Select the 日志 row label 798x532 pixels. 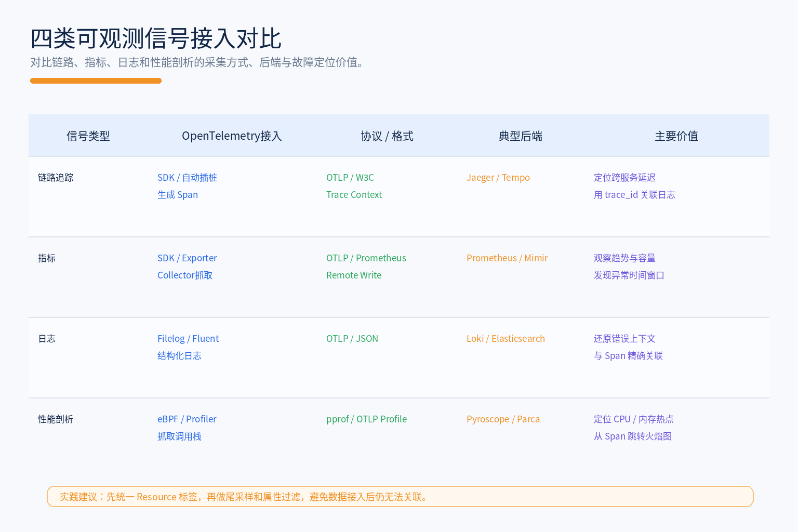[47, 339]
